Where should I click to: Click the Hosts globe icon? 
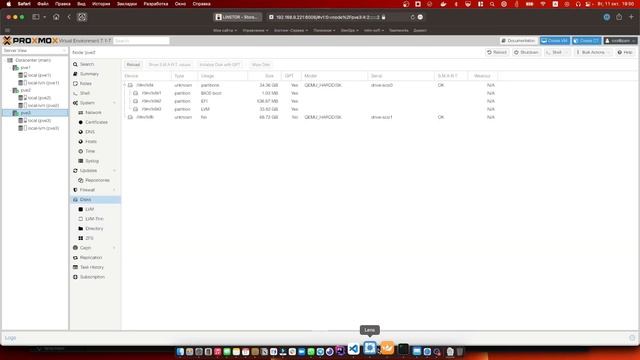(x=80, y=142)
